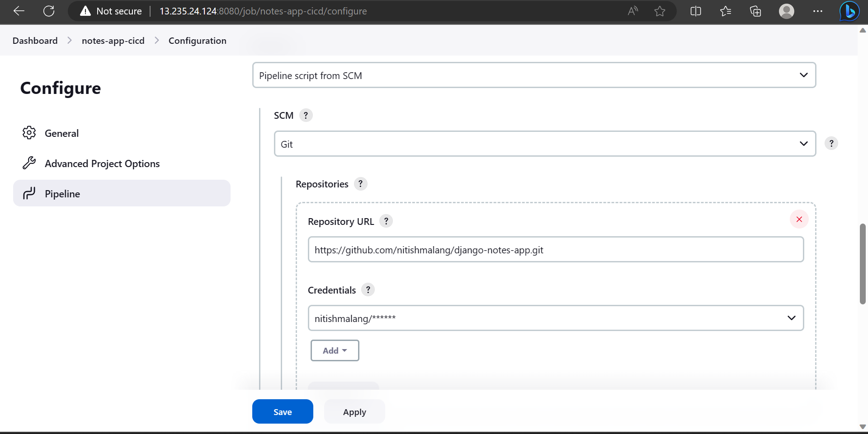The height and width of the screenshot is (434, 868).
Task: Open the browser profile avatar
Action: [787, 11]
